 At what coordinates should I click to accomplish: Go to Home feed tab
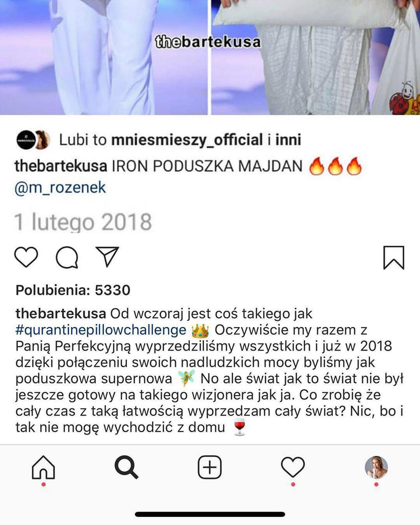pos(43,467)
